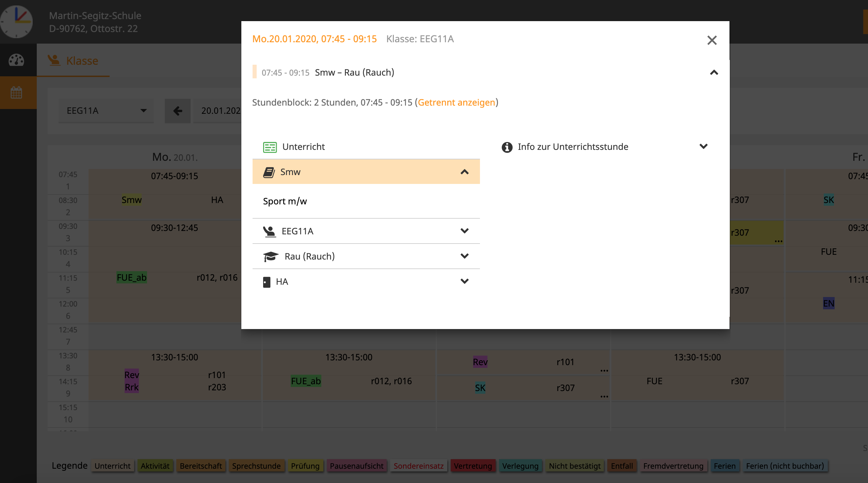Click the Pausenaufsicht legend swatch
This screenshot has height=483, width=868.
coord(356,466)
